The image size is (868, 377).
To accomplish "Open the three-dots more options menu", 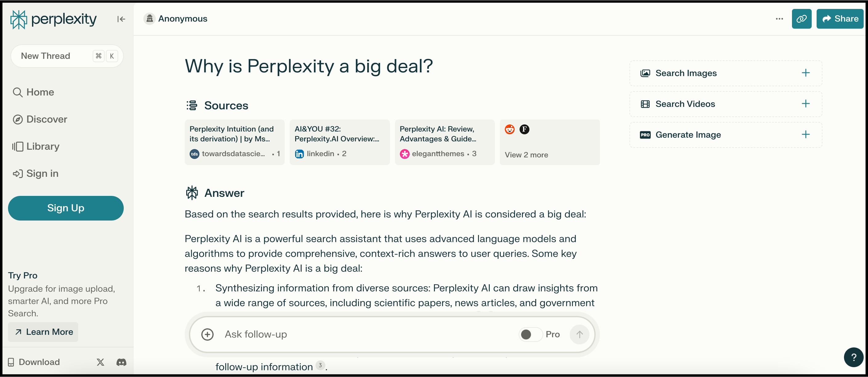I will tap(779, 19).
